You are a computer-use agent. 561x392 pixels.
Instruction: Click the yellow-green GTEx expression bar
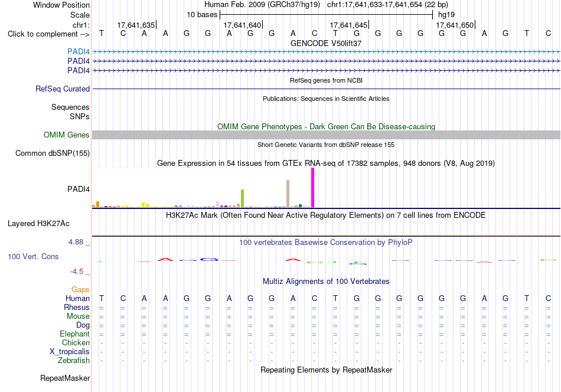coord(243,198)
